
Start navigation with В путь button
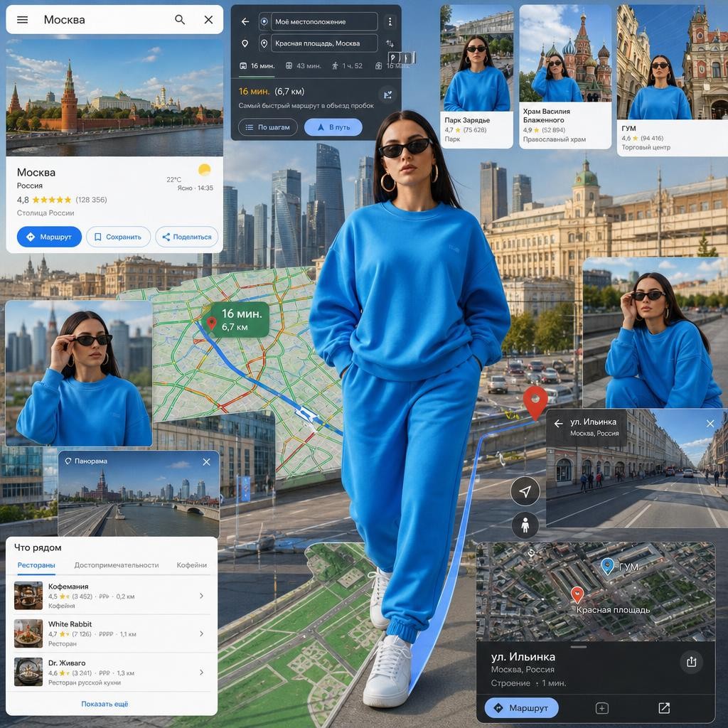click(333, 127)
